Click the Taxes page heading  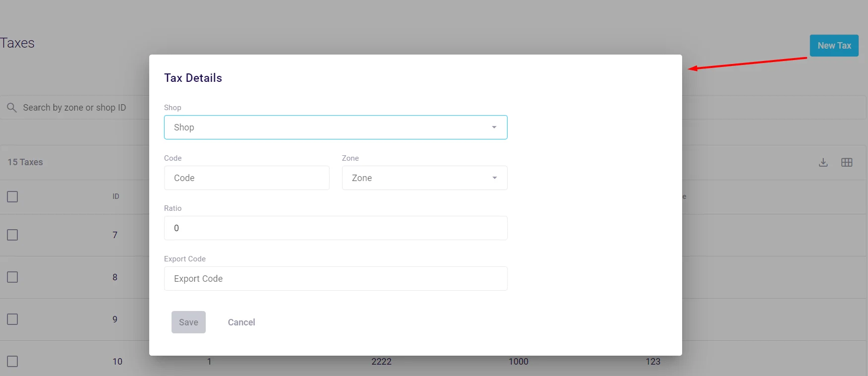click(x=17, y=43)
